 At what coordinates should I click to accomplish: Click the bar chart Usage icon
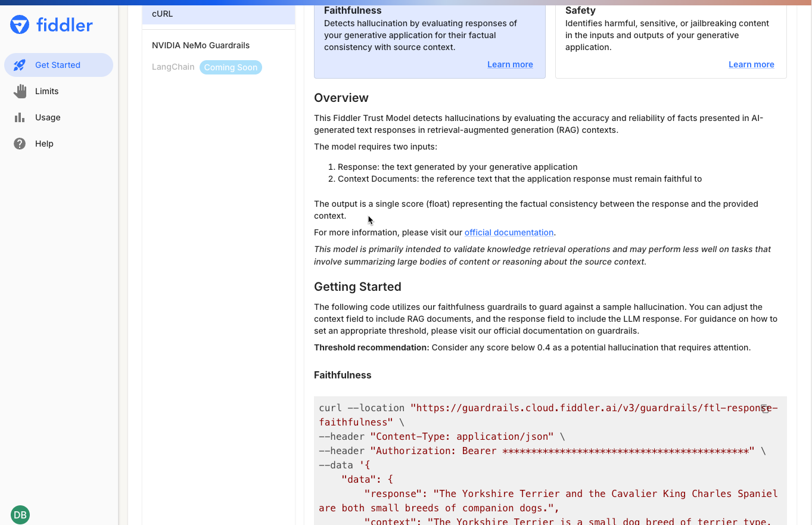20,117
